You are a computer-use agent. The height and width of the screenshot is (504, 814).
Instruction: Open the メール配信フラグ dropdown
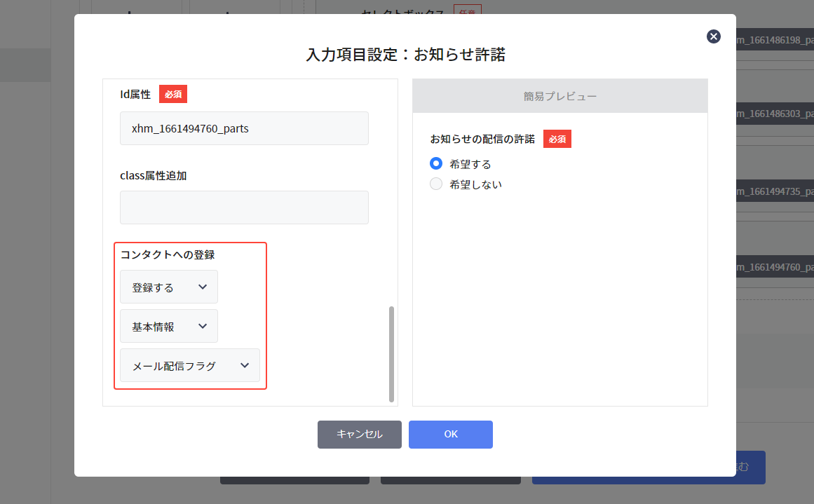[x=190, y=365]
